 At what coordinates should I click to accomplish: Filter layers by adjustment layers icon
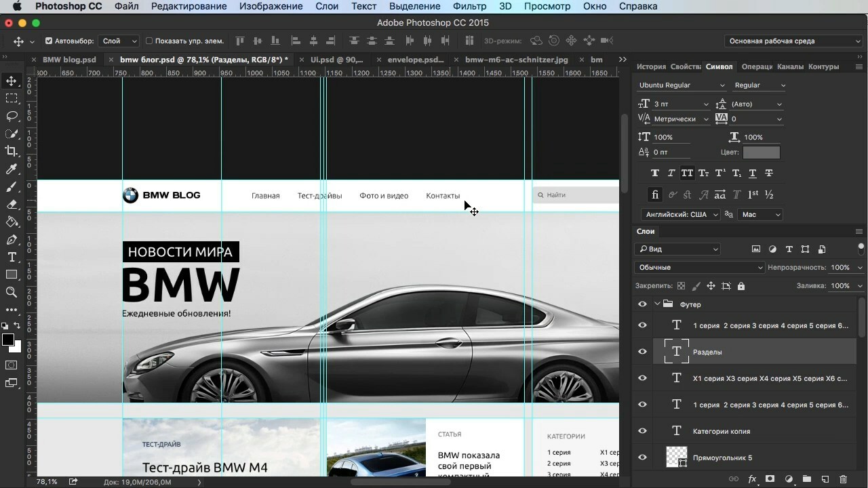coord(772,249)
